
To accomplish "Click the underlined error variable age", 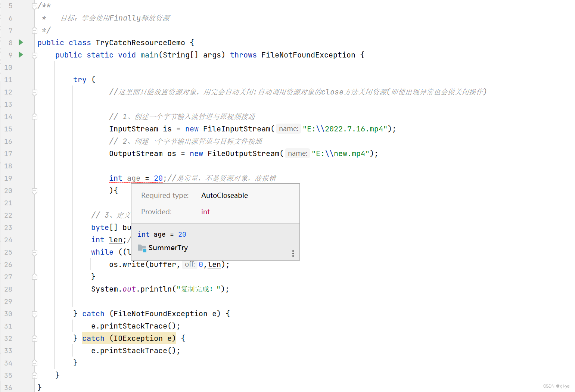I will (x=134, y=178).
